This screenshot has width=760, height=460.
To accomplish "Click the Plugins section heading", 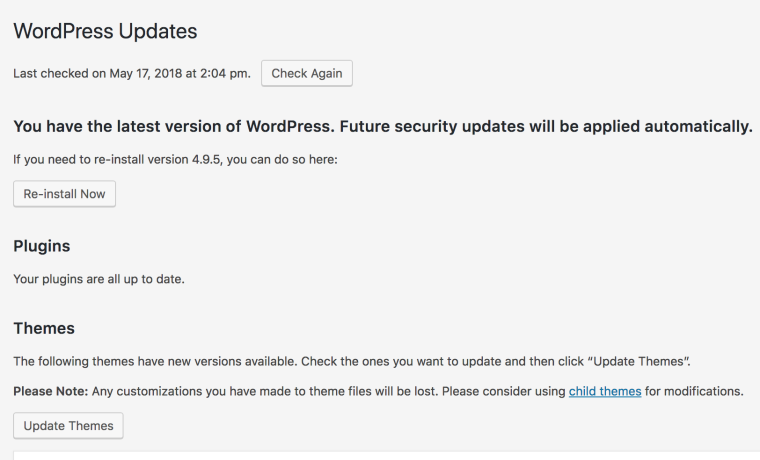I will pyautogui.click(x=41, y=246).
